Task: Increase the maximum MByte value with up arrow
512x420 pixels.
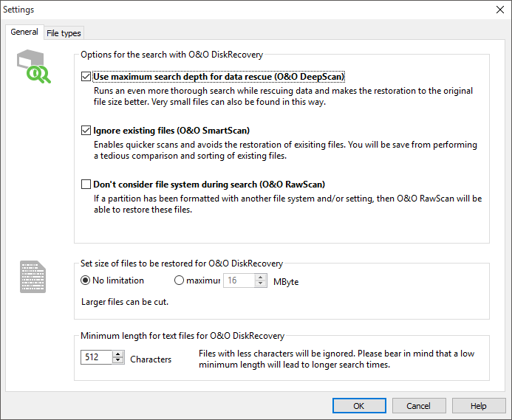Action: point(260,278)
